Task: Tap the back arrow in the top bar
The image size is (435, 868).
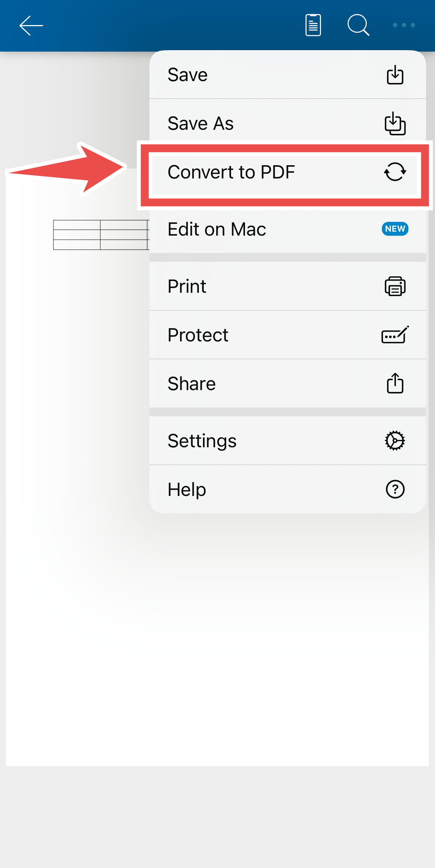Action: [31, 25]
